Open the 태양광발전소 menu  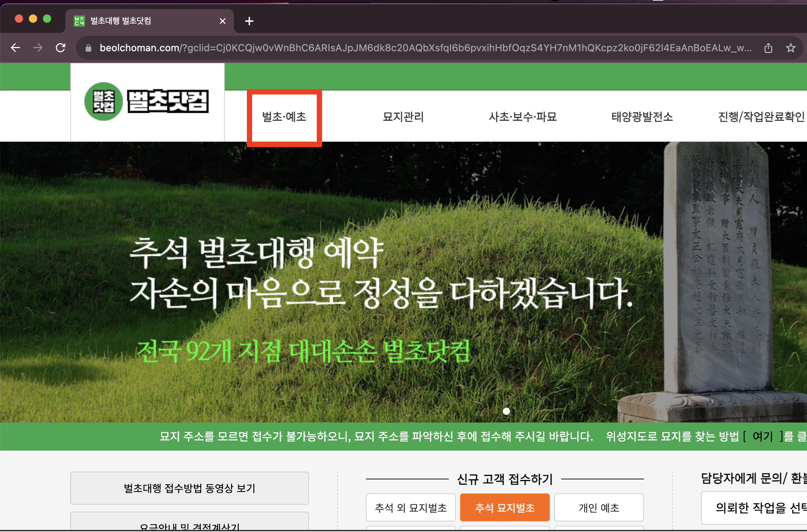pyautogui.click(x=642, y=117)
